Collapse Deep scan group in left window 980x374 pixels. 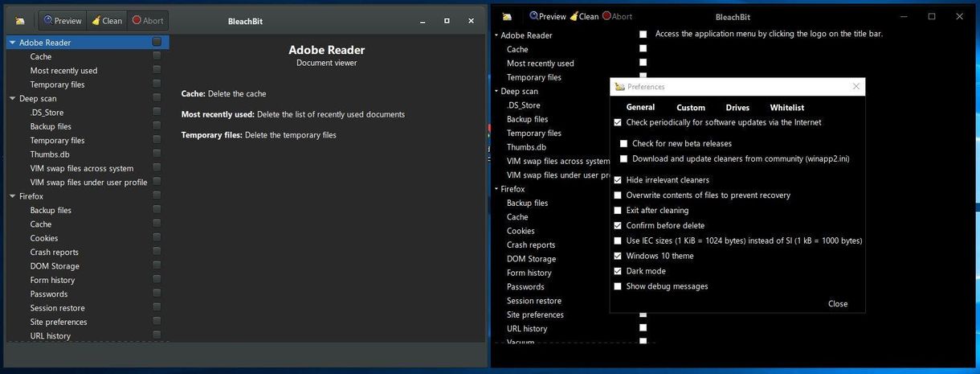[12, 98]
